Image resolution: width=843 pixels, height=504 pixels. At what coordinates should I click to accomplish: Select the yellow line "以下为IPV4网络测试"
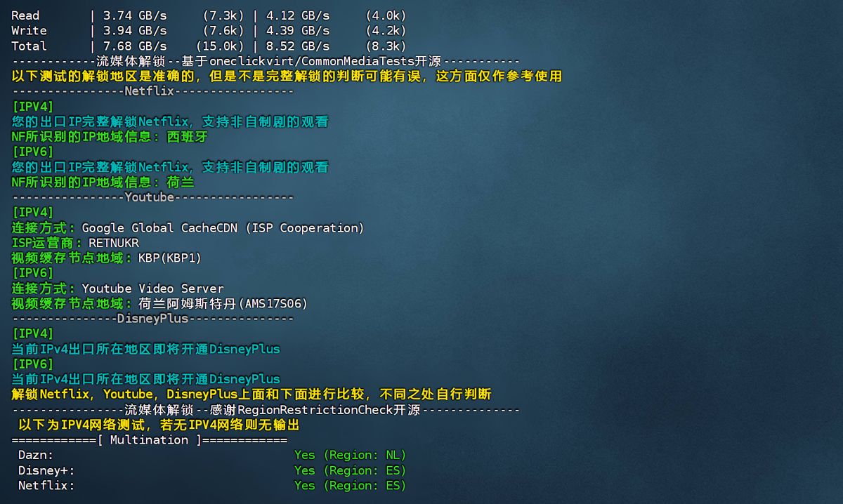pyautogui.click(x=159, y=425)
